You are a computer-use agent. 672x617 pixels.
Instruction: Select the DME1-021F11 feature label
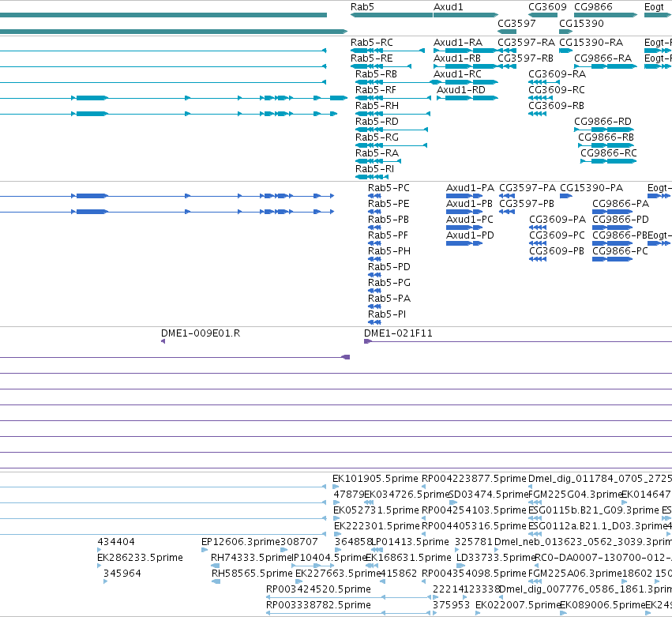[x=398, y=333]
